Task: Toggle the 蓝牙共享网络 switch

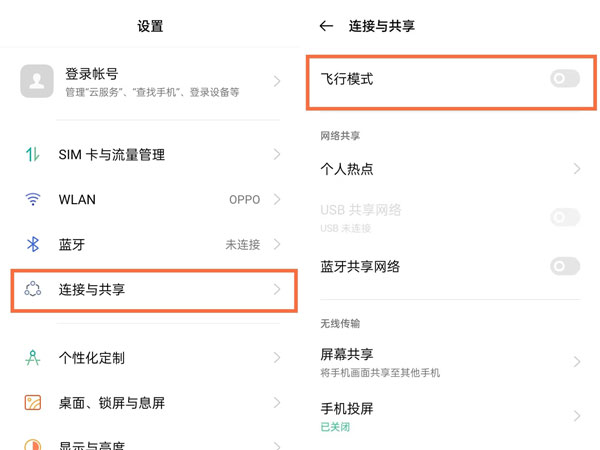Action: (564, 266)
